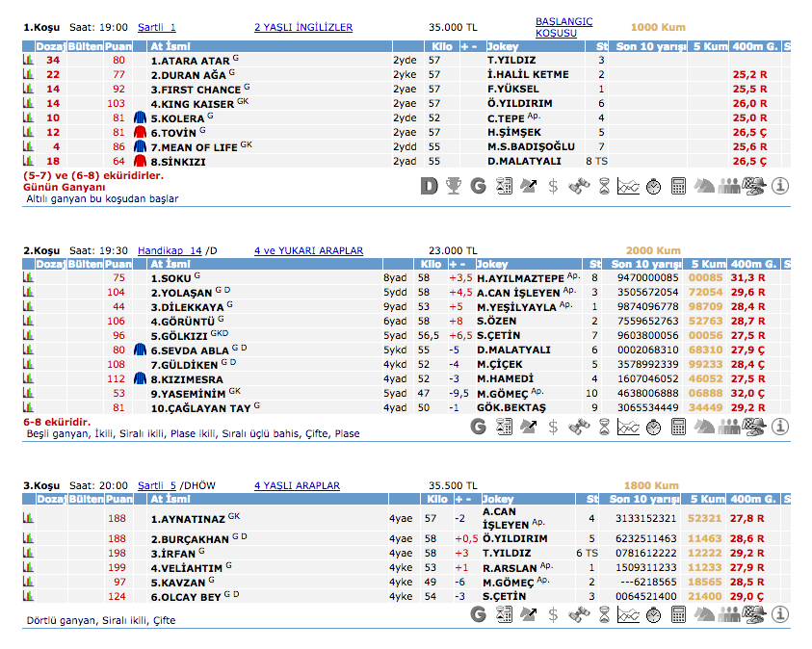The width and height of the screenshot is (812, 649).
Task: Click bar chart icon beside ATARA ATAR
Action: [29, 60]
